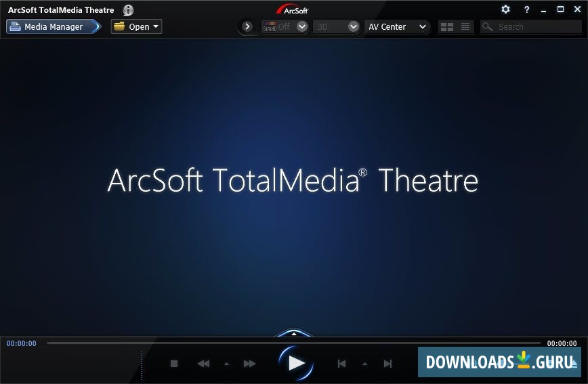Image resolution: width=588 pixels, height=384 pixels.
Task: Expand the toolbar with the right-arrow button
Action: pyautogui.click(x=247, y=26)
